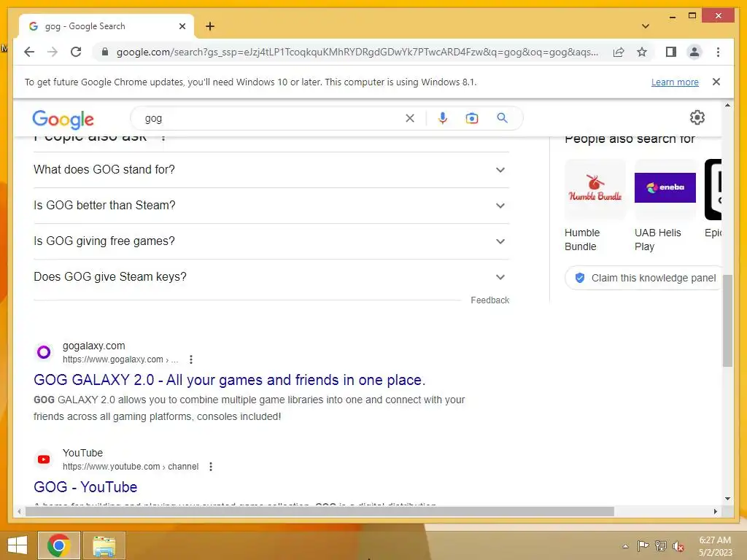Expand 'What does GOG stand for?'

[x=271, y=169]
